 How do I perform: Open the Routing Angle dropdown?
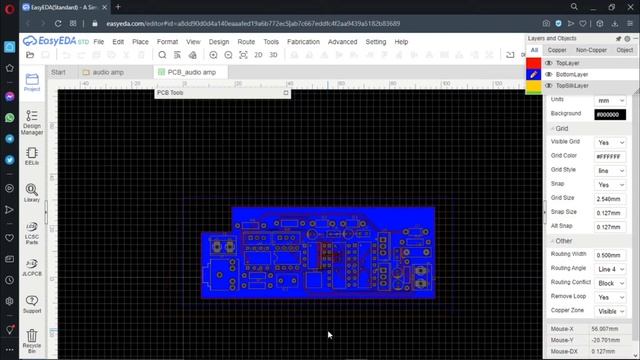coord(610,269)
